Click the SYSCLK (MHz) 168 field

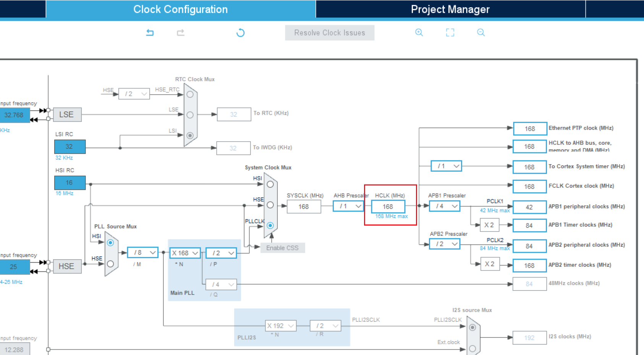tap(304, 207)
